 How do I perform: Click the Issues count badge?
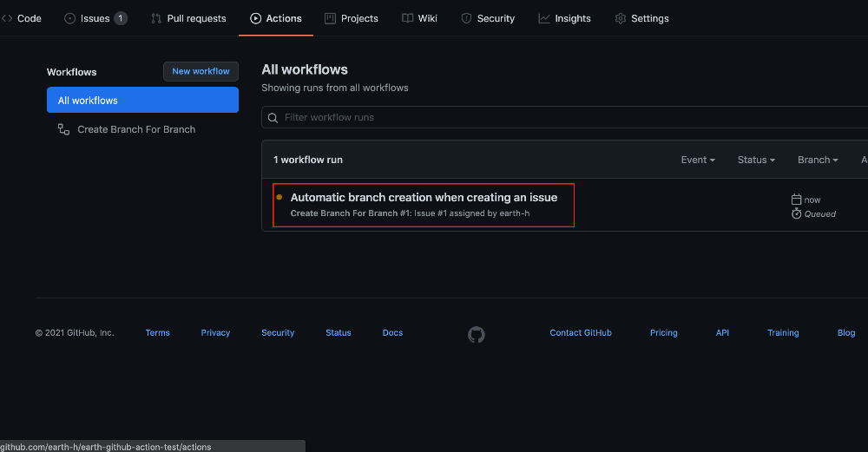(121, 18)
